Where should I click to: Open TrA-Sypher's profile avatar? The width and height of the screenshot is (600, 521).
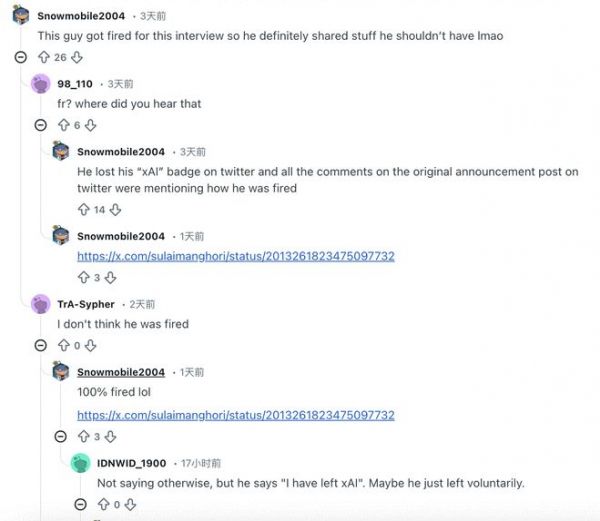click(x=41, y=304)
